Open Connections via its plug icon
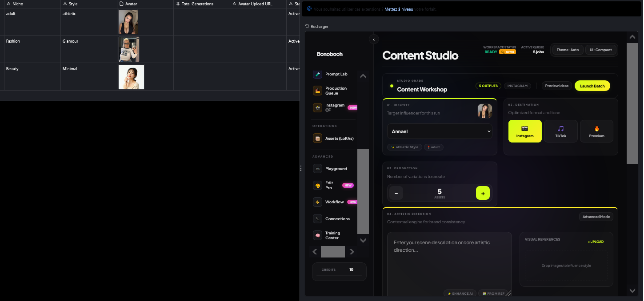The width and height of the screenshot is (644, 301). pyautogui.click(x=317, y=219)
